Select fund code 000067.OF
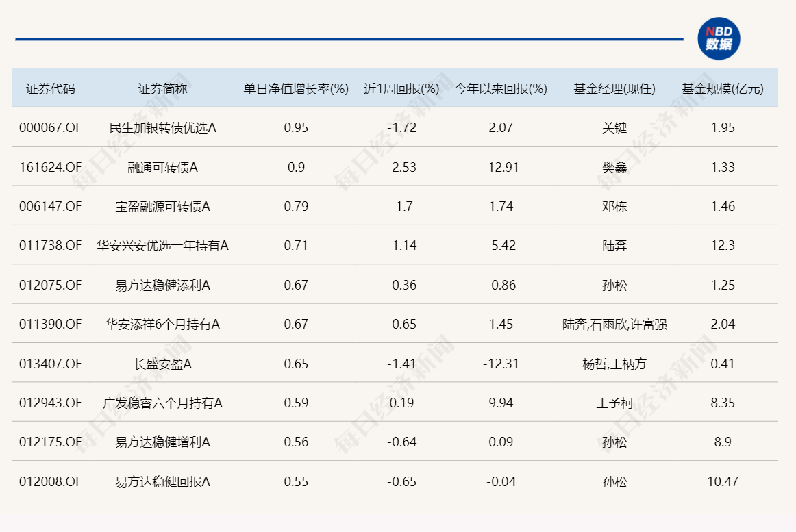796x532 pixels. coord(50,127)
